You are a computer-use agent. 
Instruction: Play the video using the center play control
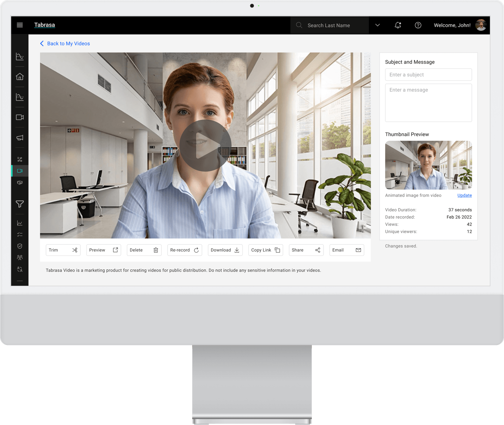point(205,145)
